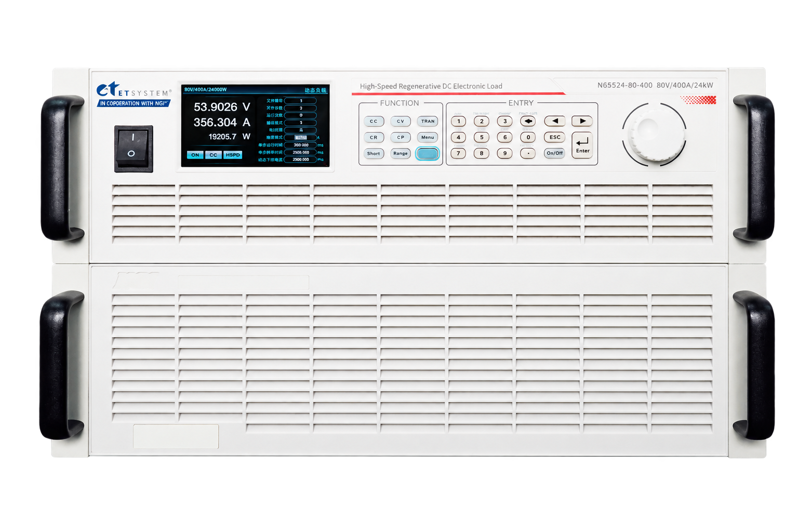
Task: Select the CP function key
Action: pyautogui.click(x=401, y=137)
